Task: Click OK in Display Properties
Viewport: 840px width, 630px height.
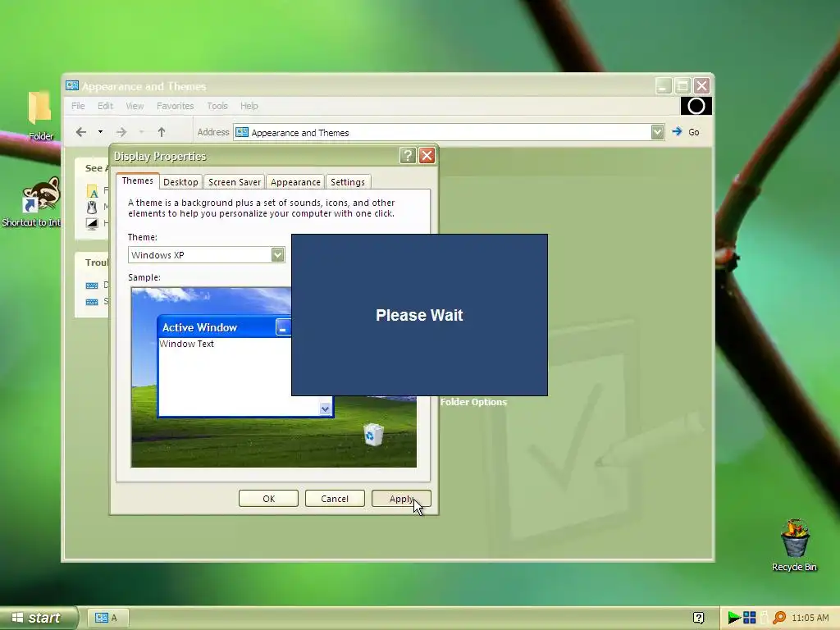Action: [x=268, y=499]
